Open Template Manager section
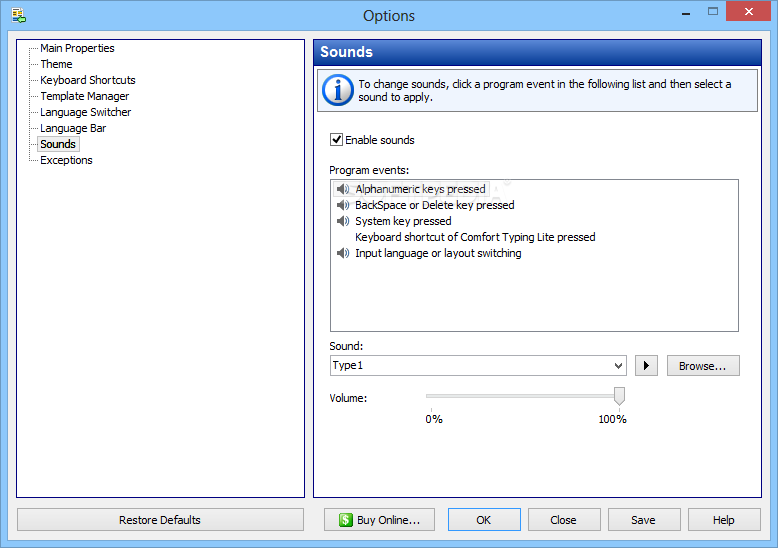 [x=84, y=96]
